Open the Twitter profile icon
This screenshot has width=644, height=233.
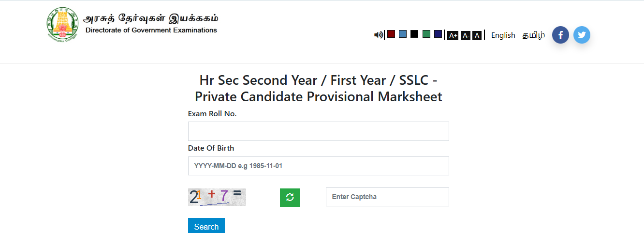[582, 35]
